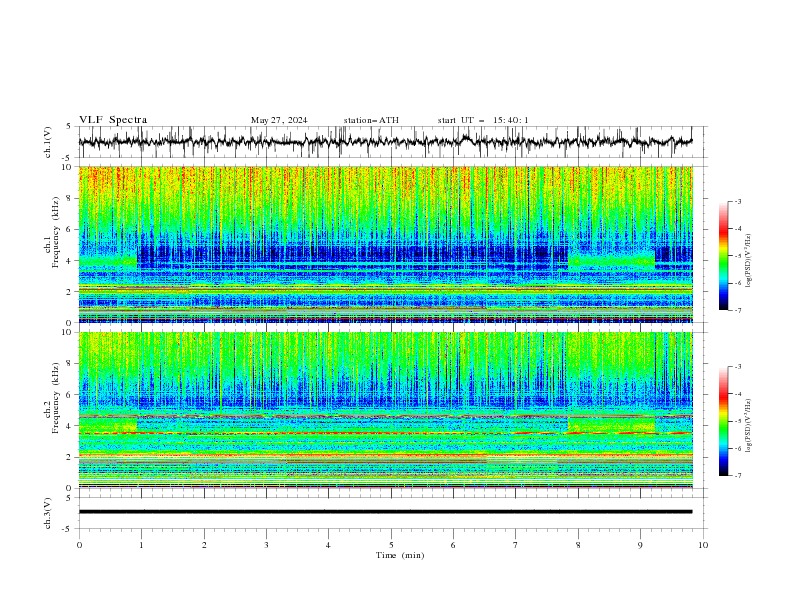Click the ch.2 spectrogram plot area
The width and height of the screenshot is (792, 612).
[386, 410]
